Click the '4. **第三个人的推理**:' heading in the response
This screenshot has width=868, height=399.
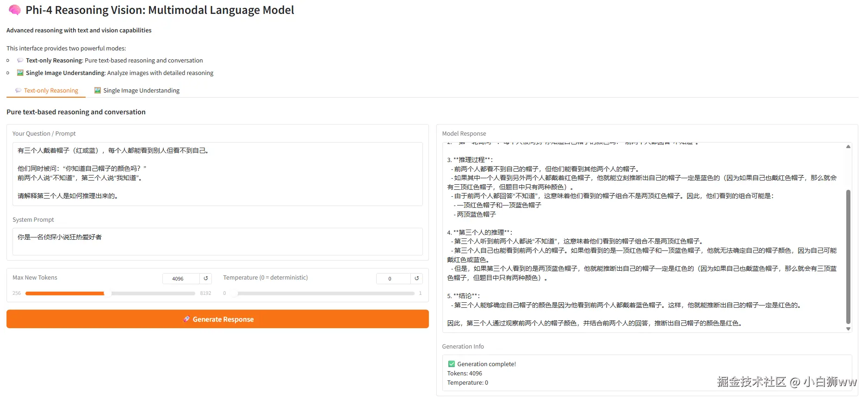coord(480,232)
